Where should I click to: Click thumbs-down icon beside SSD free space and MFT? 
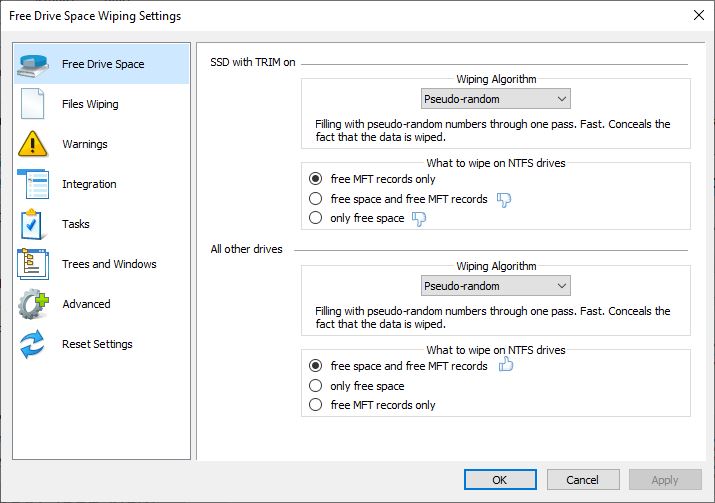504,199
